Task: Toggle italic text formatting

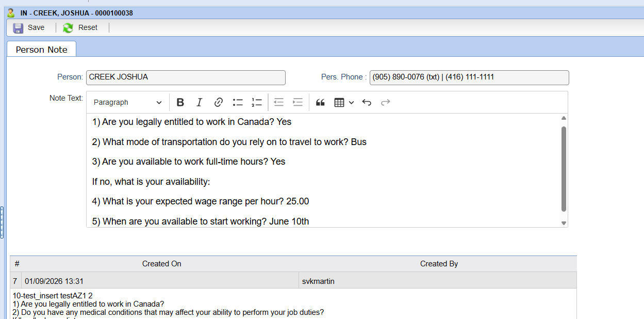Action: point(199,102)
